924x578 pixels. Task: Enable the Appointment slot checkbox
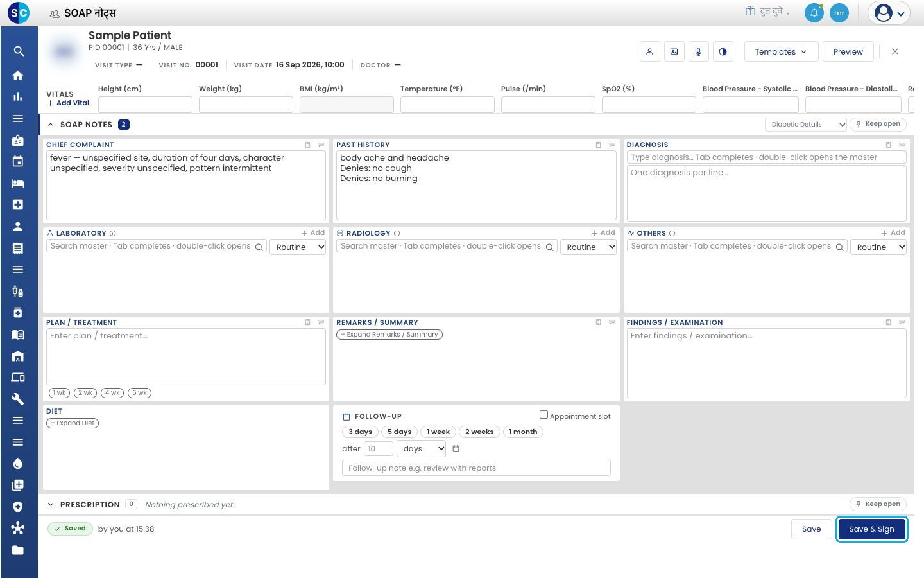[x=543, y=415]
